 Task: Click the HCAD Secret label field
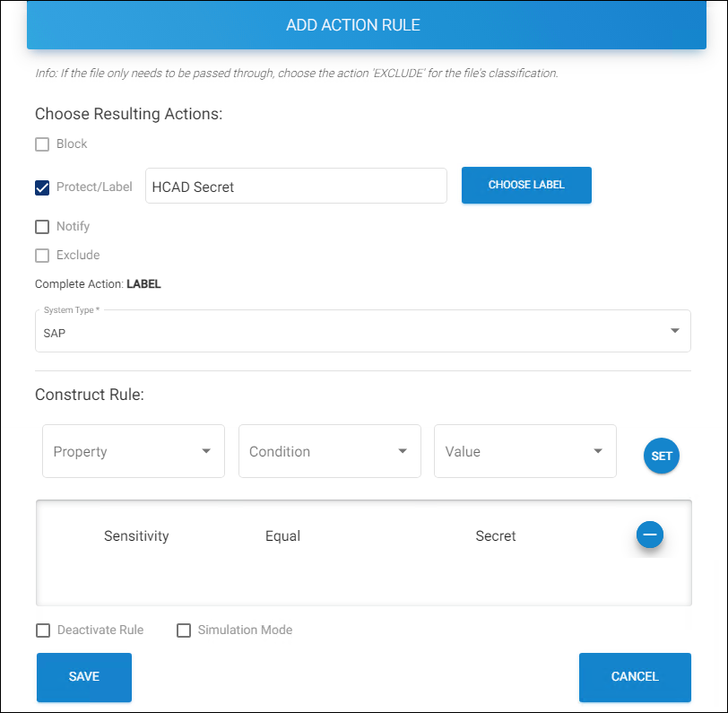pyautogui.click(x=295, y=187)
